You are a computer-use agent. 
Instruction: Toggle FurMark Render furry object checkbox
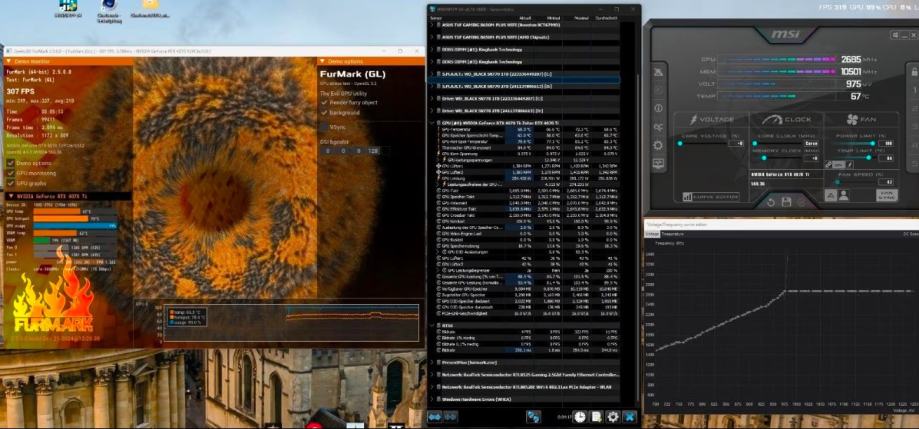point(324,103)
